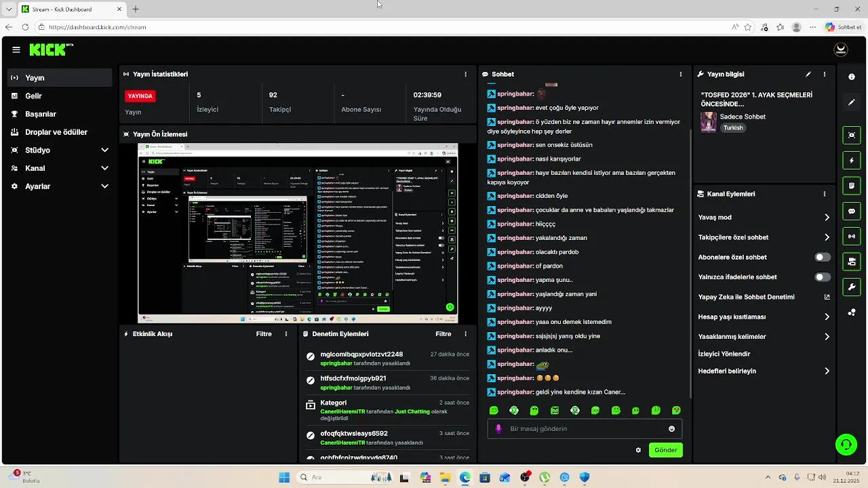Viewport: 868px width, 488px height.
Task: Click the Sadece Sohbet category
Action: point(743,117)
